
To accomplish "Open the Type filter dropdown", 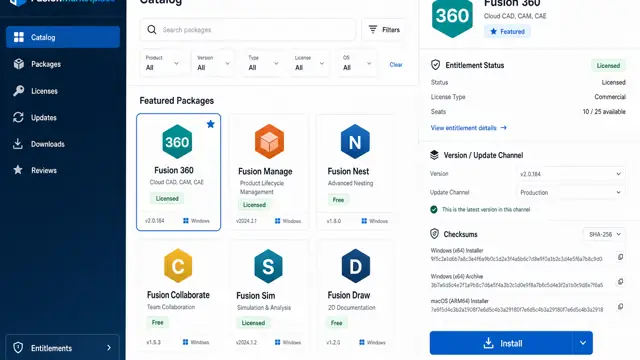I will (263, 64).
